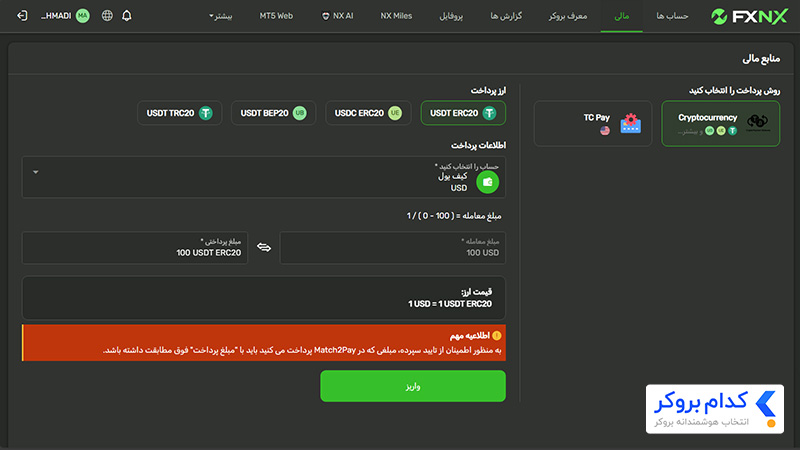Click the transaction amount field 100 USD
The width and height of the screenshot is (800, 450).
(392, 248)
